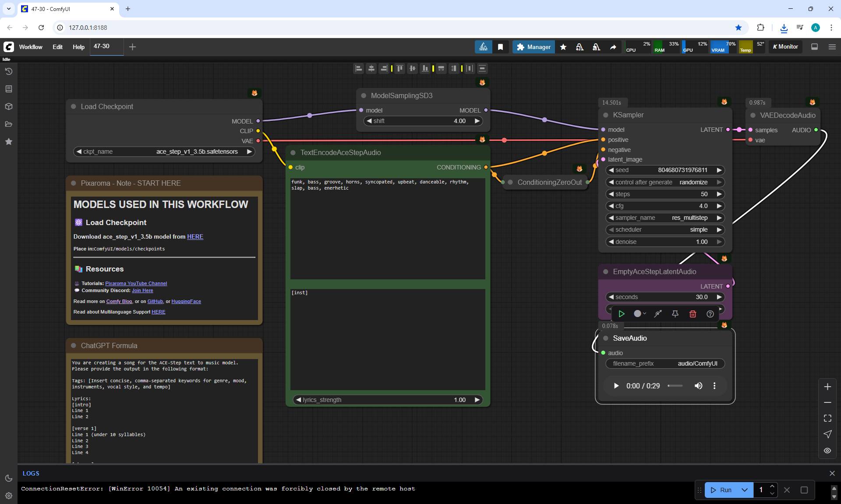
Task: Click the bookmark icon in top toolbar
Action: [500, 47]
